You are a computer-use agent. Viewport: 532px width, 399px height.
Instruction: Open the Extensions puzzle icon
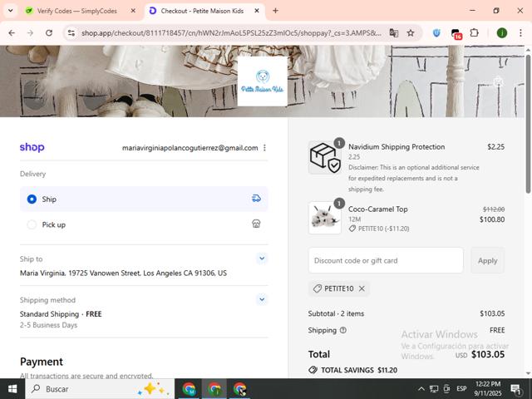click(475, 33)
